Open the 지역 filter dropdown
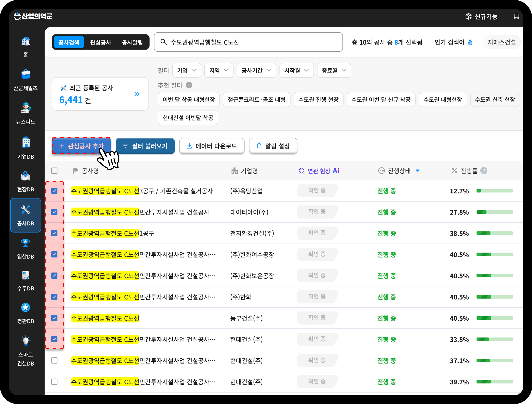The height and width of the screenshot is (404, 532). 219,70
